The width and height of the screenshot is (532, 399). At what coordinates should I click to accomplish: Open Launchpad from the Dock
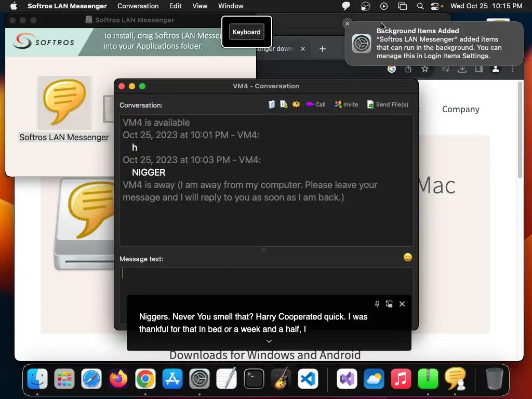tap(64, 379)
